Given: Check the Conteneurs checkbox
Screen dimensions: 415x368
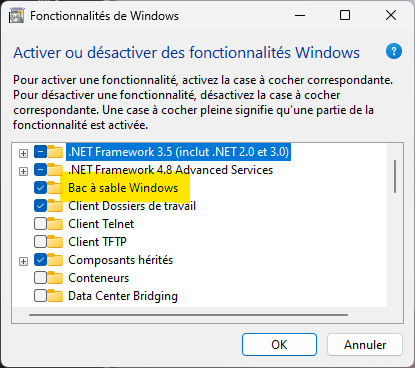Looking at the screenshot, I should (x=40, y=278).
